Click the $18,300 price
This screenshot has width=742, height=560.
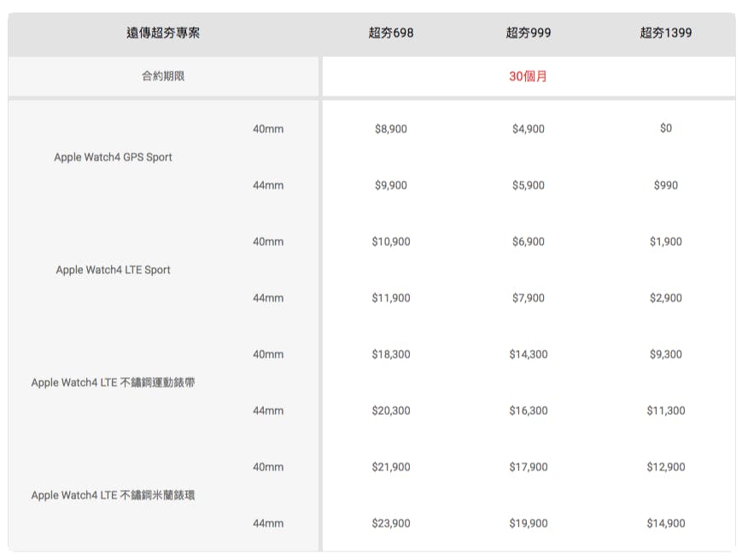391,354
